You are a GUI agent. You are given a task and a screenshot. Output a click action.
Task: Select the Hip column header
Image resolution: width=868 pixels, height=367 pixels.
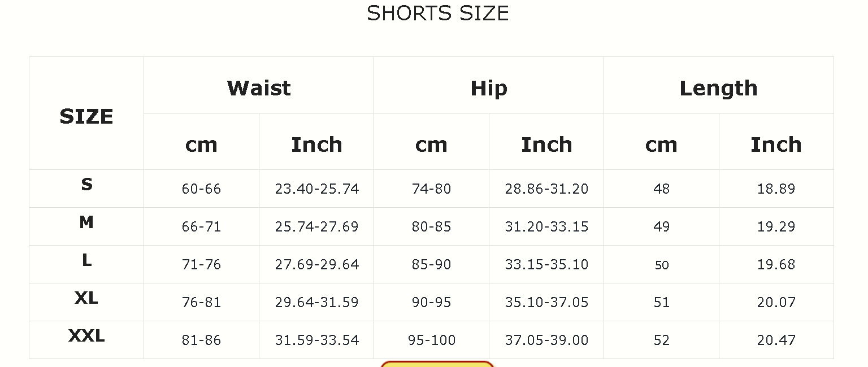click(x=489, y=88)
